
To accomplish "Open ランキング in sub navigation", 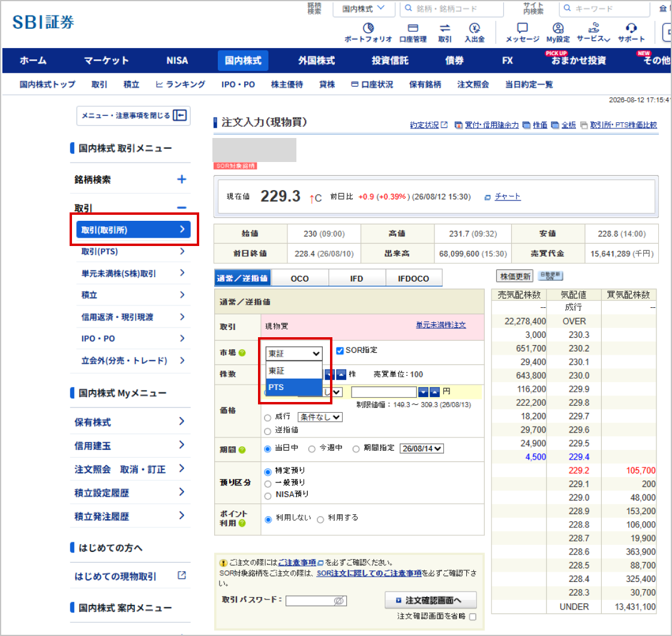I will 180,85.
